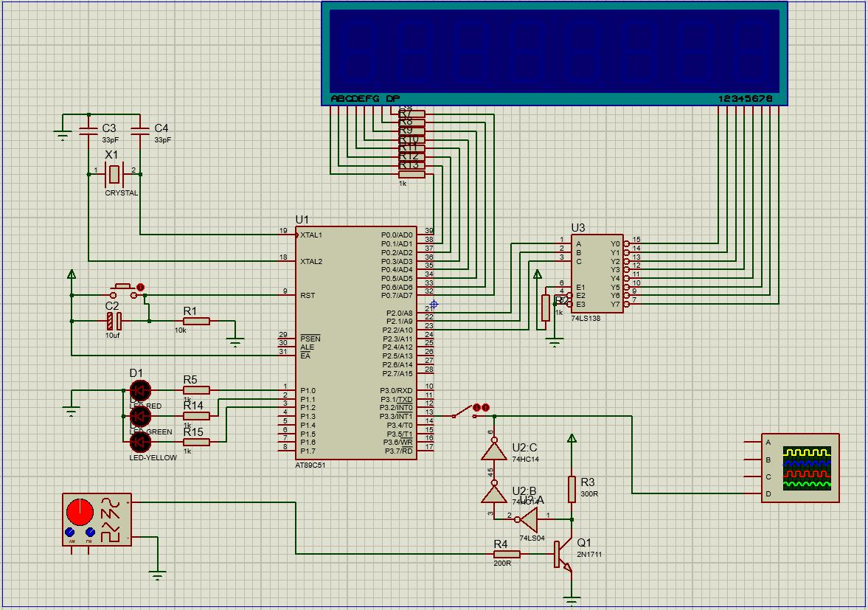The width and height of the screenshot is (868, 610).
Task: Select capacitor C3 symbol
Action: click(88, 131)
